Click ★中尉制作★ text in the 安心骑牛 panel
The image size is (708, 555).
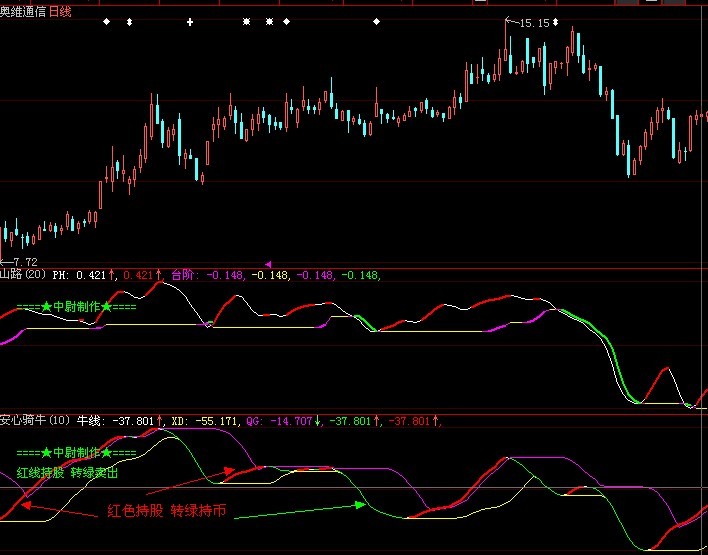click(76, 452)
